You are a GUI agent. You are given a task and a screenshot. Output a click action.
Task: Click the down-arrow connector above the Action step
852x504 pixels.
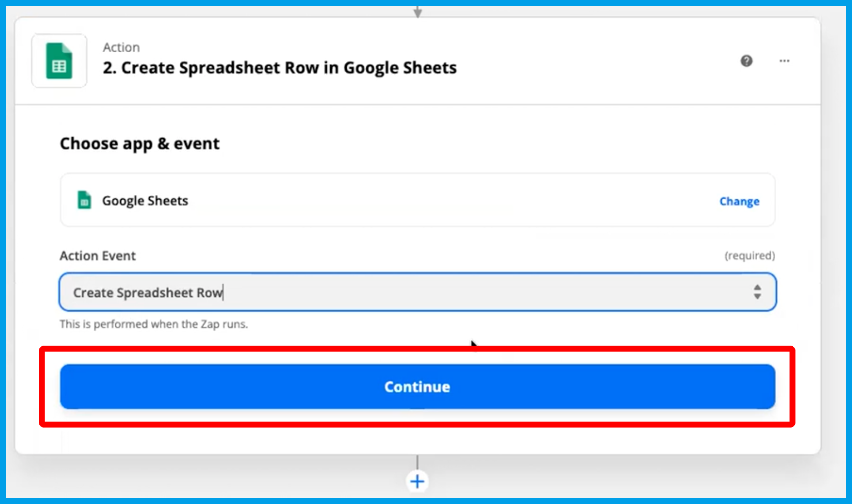click(x=417, y=11)
